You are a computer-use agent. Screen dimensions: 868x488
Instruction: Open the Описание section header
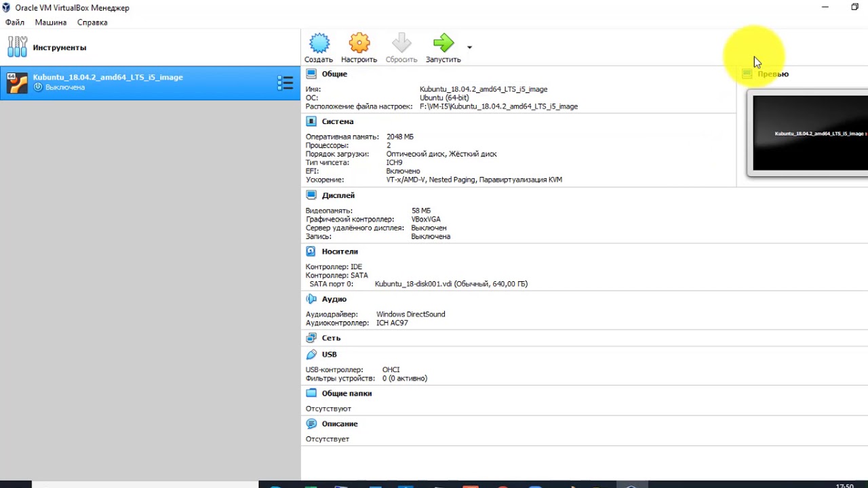(340, 424)
